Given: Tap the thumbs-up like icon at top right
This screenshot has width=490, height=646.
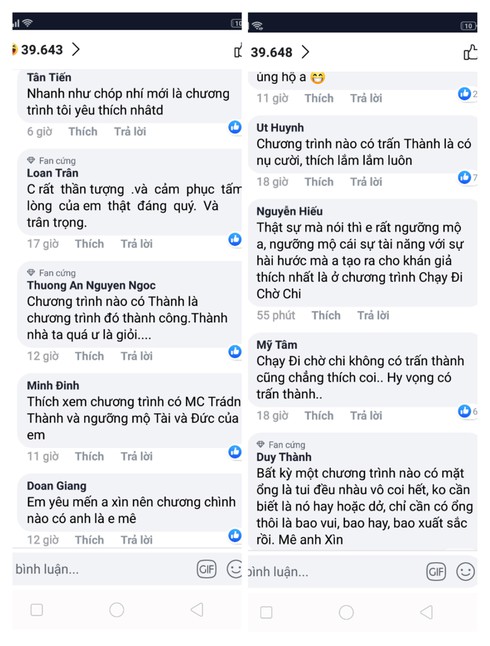Looking at the screenshot, I should [x=470, y=53].
